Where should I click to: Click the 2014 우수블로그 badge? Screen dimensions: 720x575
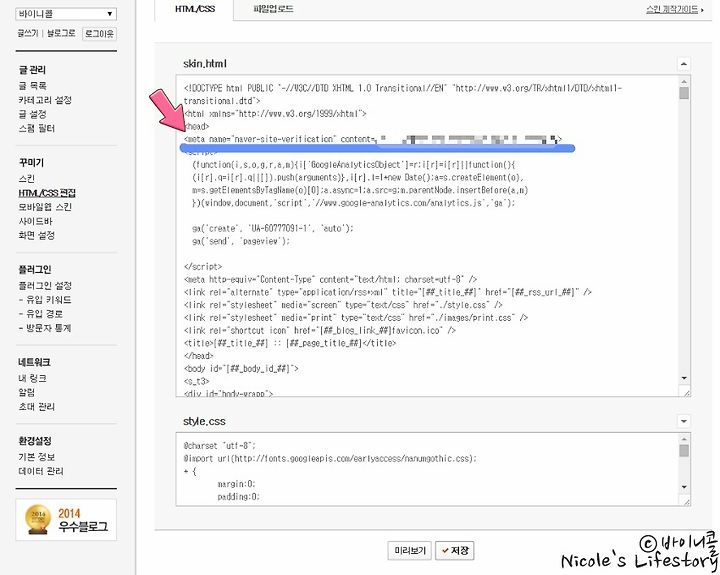[x=66, y=519]
